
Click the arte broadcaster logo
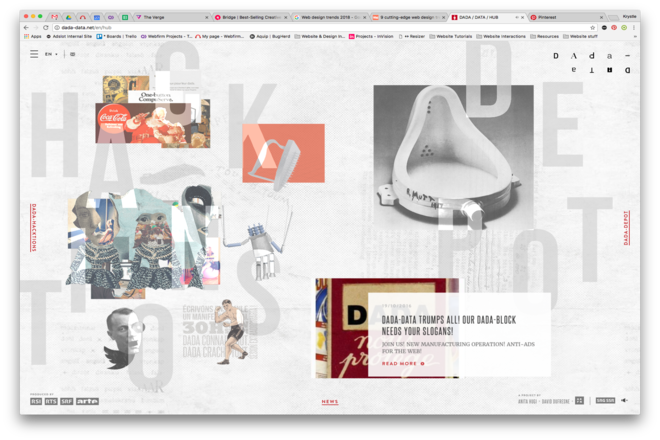(87, 401)
